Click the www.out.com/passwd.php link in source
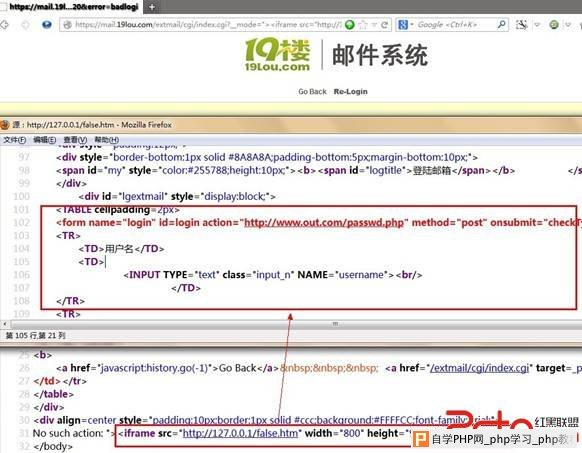The width and height of the screenshot is (582, 453). coord(324,223)
